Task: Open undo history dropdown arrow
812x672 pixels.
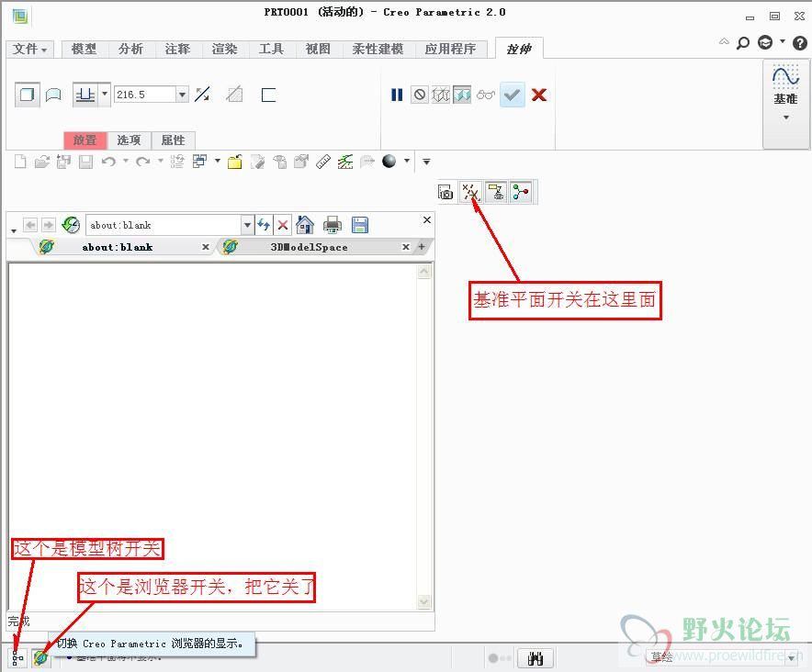Action: (126, 161)
